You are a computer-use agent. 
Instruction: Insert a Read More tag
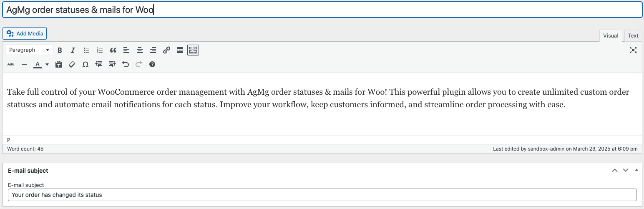tap(180, 50)
